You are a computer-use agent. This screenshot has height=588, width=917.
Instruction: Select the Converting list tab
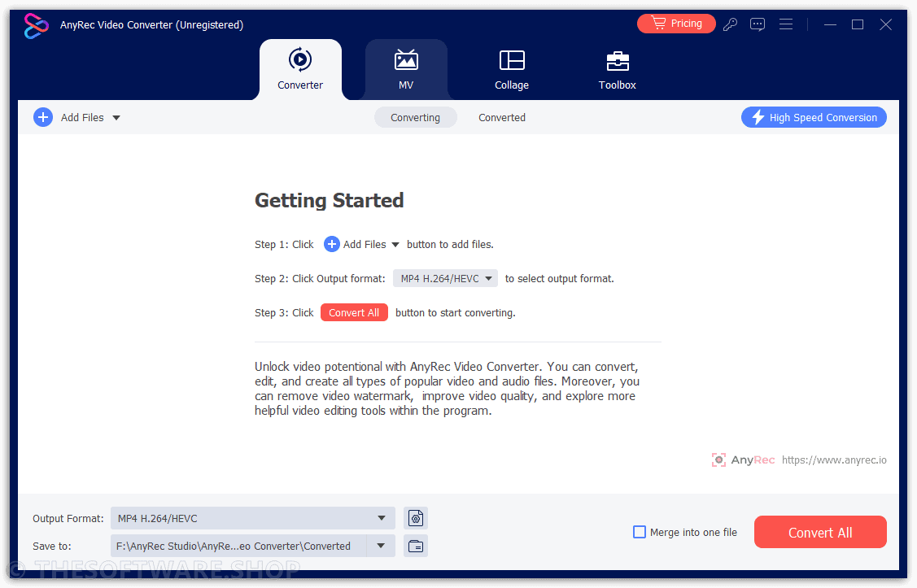(x=415, y=117)
